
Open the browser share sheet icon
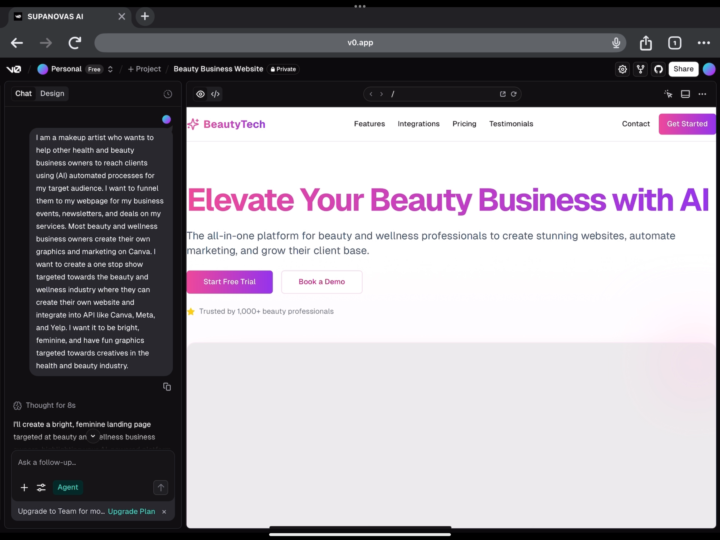coord(646,43)
